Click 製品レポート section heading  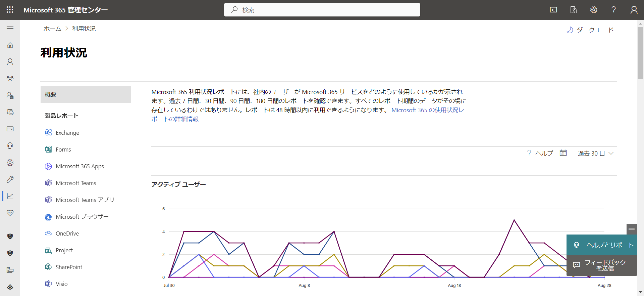(62, 116)
